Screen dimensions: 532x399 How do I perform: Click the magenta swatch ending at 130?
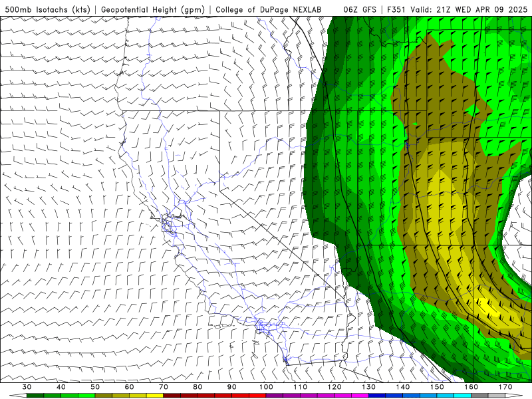tap(360, 396)
